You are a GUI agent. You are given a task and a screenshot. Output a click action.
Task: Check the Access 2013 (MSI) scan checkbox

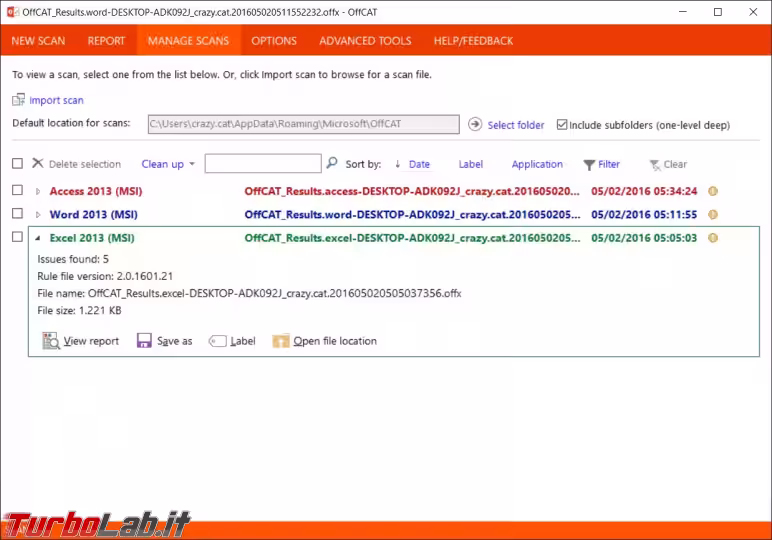17,190
